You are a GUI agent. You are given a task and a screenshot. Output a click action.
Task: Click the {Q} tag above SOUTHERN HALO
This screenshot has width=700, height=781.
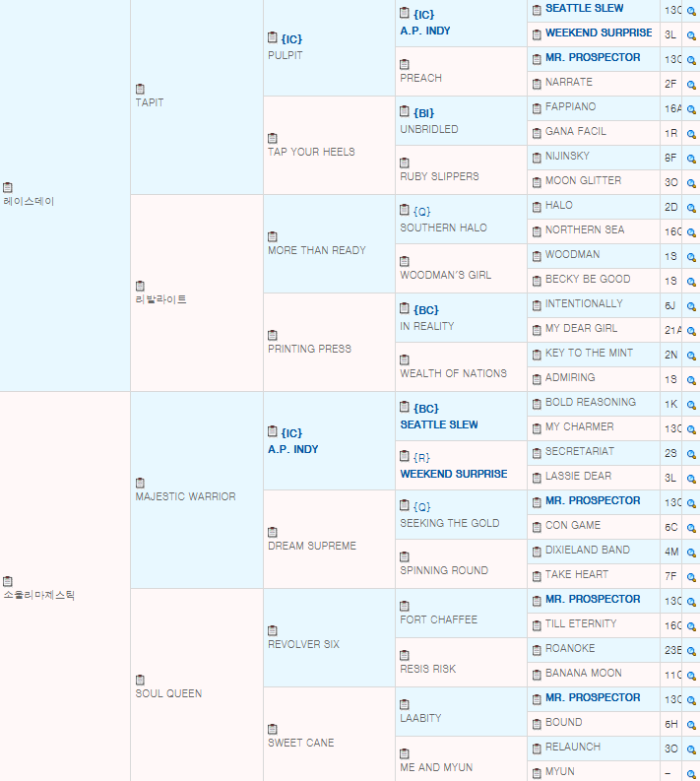tap(421, 212)
